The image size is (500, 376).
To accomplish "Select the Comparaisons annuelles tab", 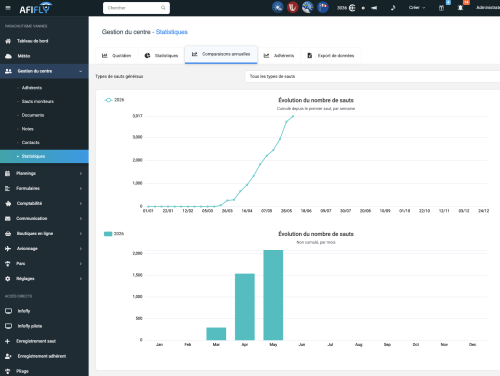I will 221,54.
